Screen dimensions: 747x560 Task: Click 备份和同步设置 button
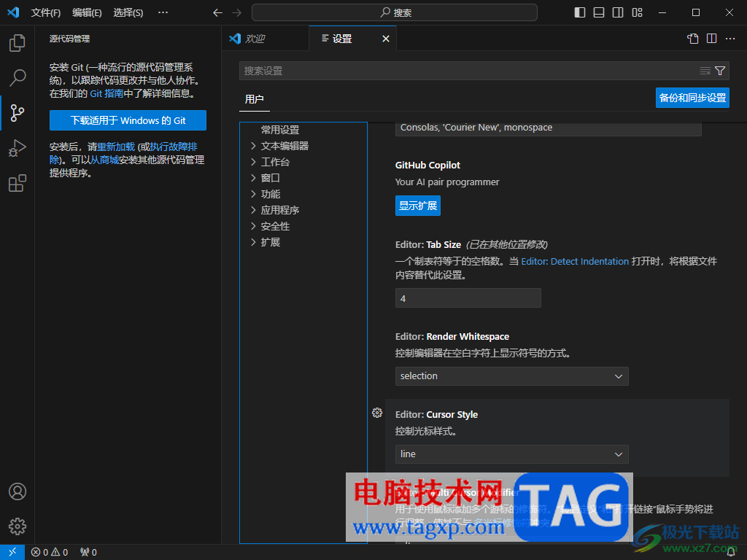pos(693,98)
